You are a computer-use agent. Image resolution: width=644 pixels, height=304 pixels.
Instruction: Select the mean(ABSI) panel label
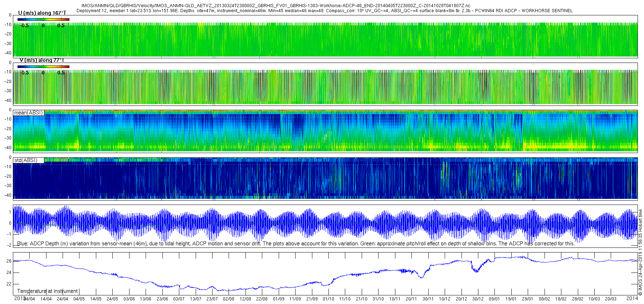(x=28, y=113)
